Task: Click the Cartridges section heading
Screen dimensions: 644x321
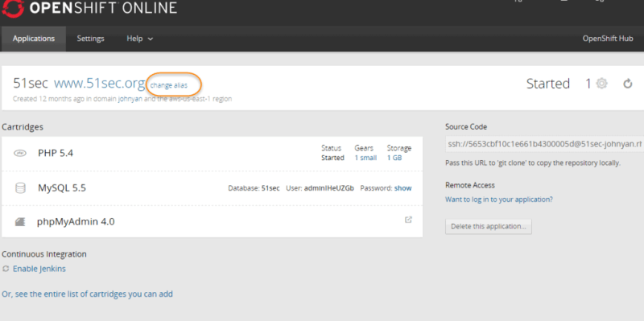Action: (23, 127)
